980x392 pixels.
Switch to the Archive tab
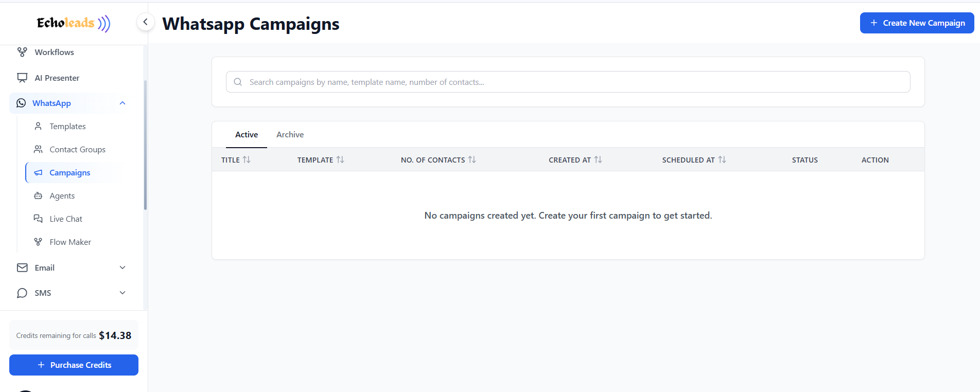[x=290, y=134]
